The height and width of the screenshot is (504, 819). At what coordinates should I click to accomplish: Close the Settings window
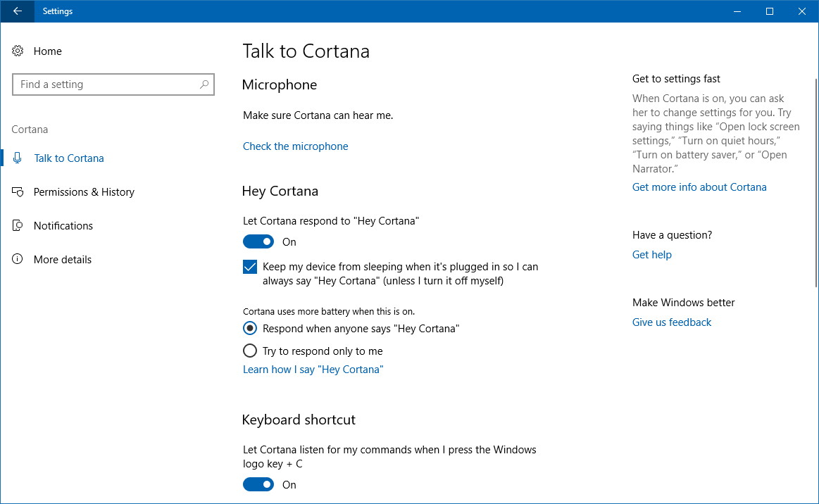(802, 11)
